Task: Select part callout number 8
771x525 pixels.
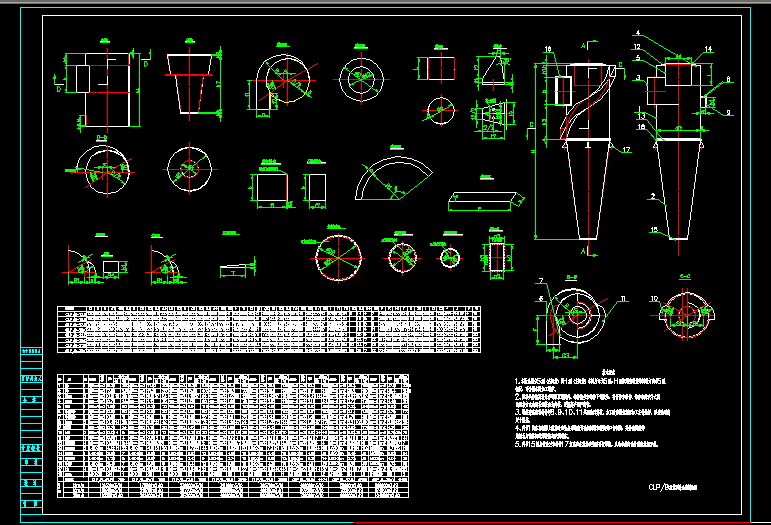Action: click(x=728, y=79)
